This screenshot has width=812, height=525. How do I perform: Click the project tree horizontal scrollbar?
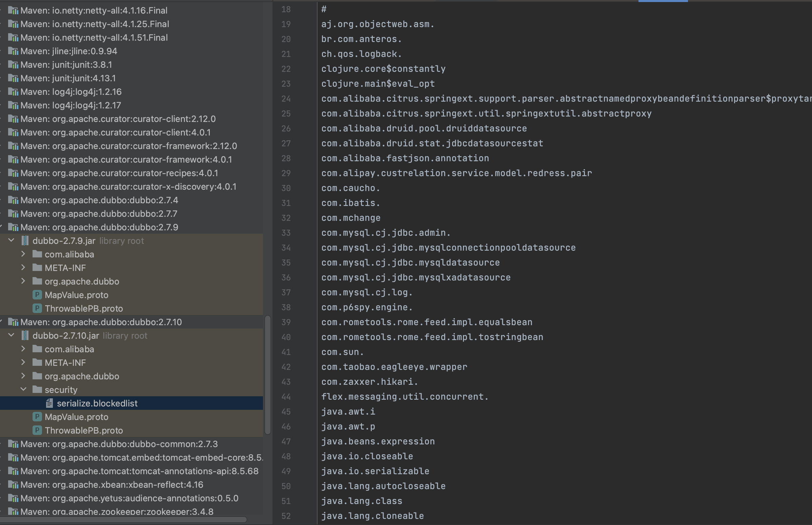pyautogui.click(x=123, y=520)
